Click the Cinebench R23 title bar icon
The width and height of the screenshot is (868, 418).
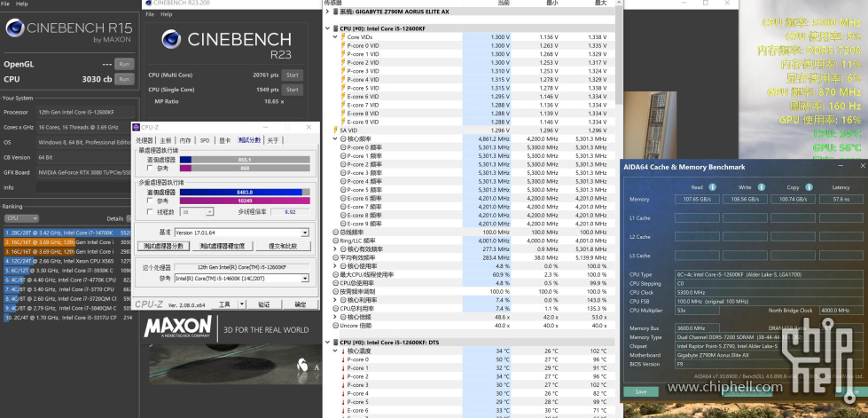(147, 3)
